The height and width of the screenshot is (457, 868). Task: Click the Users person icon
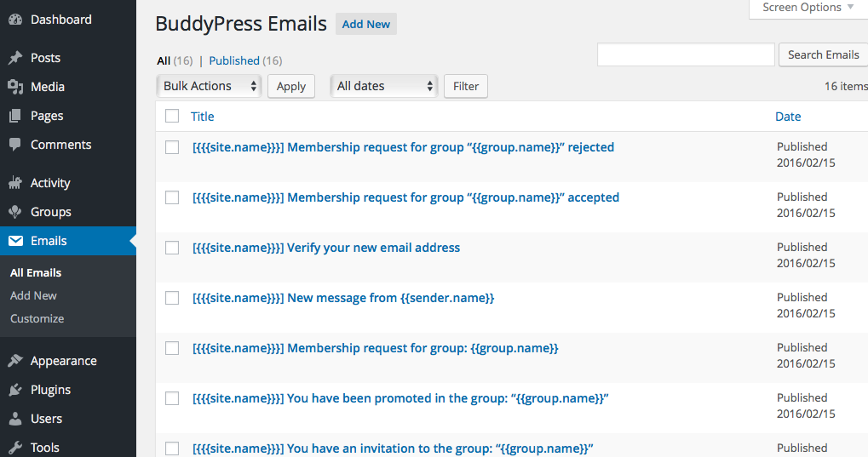pos(15,419)
